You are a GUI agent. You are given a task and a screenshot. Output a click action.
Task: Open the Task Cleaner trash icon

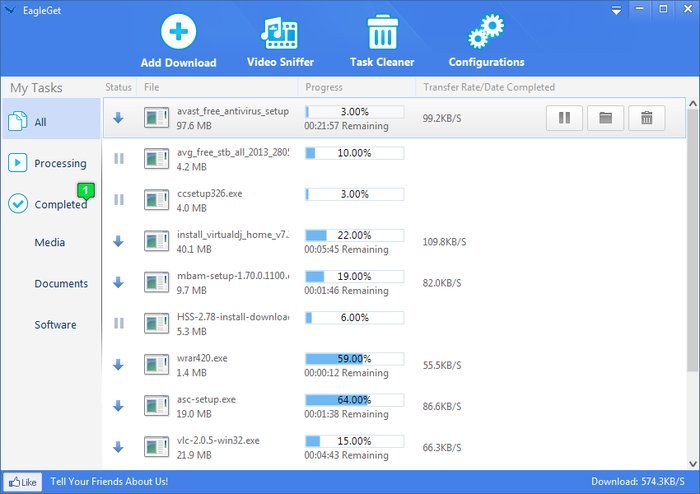382,32
